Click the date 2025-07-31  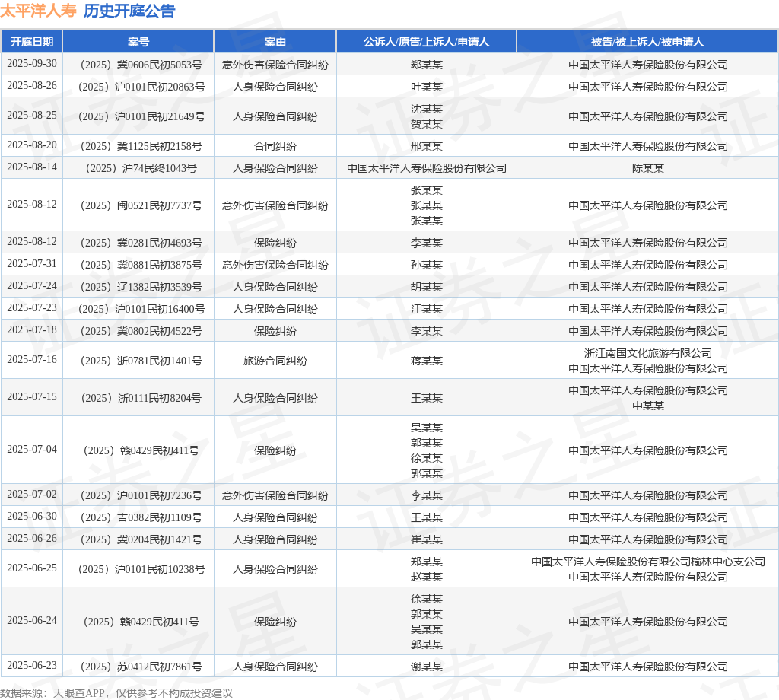pyautogui.click(x=32, y=264)
